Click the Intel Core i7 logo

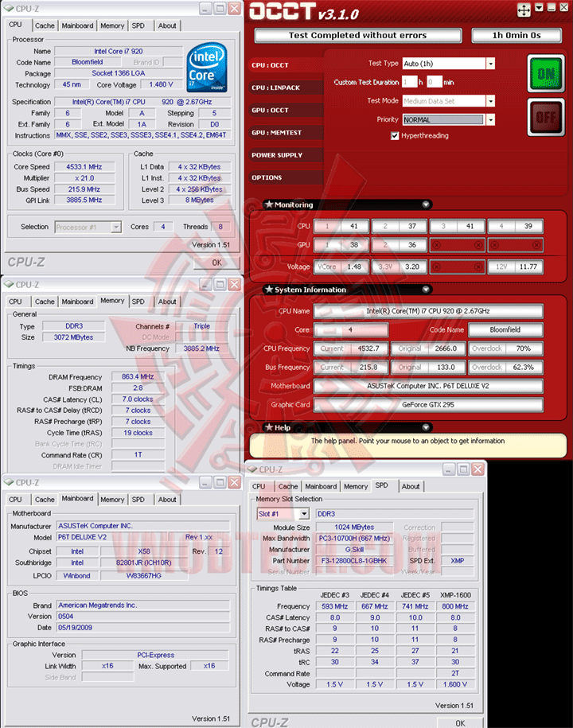(x=207, y=68)
